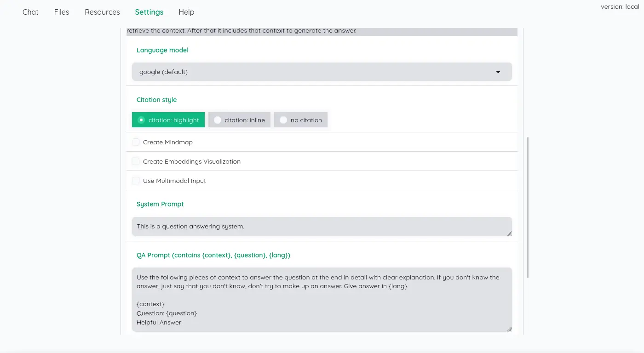The image size is (644, 353).
Task: Open the Files tab
Action: (62, 12)
